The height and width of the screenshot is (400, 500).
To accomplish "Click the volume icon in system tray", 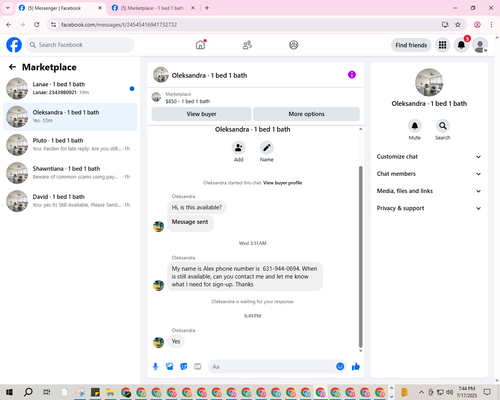I will [450, 392].
